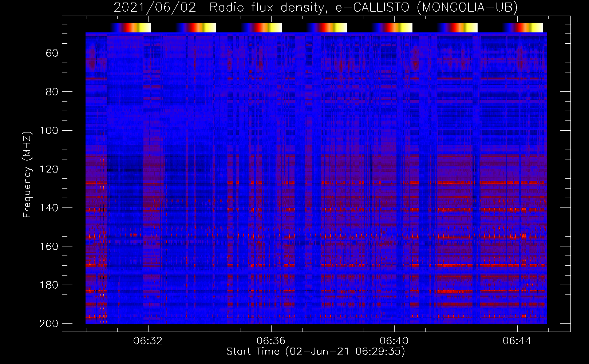Select the 06:36 time tick label

(271, 341)
